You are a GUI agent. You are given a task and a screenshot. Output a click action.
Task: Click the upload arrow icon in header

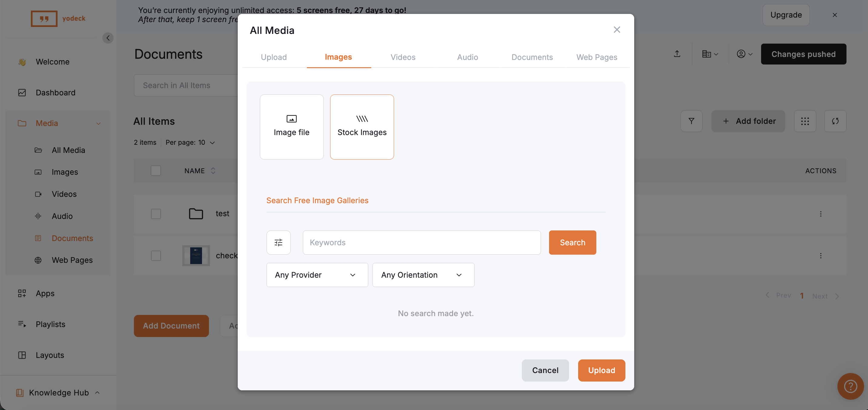677,54
